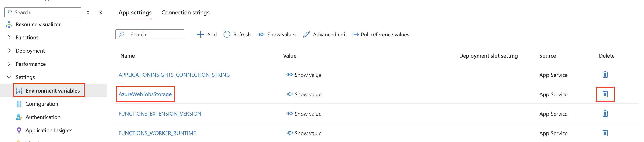Select the Resource visualizer icon

click(x=9, y=24)
